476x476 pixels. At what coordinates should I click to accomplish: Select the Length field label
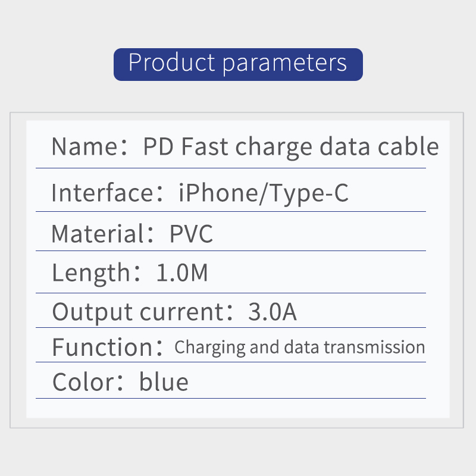90,273
